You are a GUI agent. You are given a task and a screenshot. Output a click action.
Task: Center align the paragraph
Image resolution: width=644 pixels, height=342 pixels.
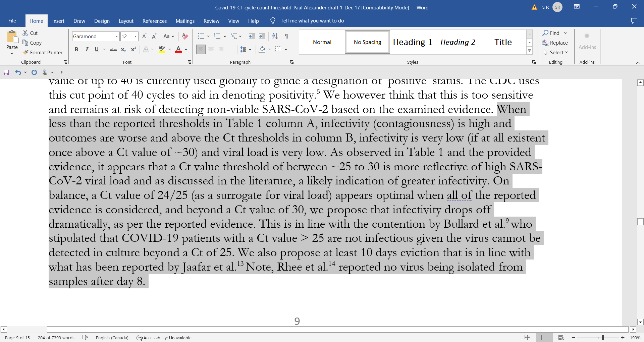tap(211, 50)
